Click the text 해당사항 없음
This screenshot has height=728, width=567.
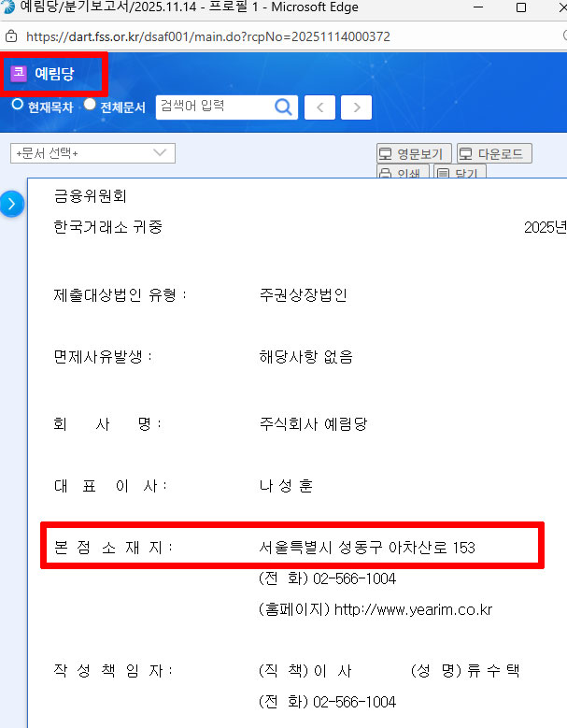(306, 357)
